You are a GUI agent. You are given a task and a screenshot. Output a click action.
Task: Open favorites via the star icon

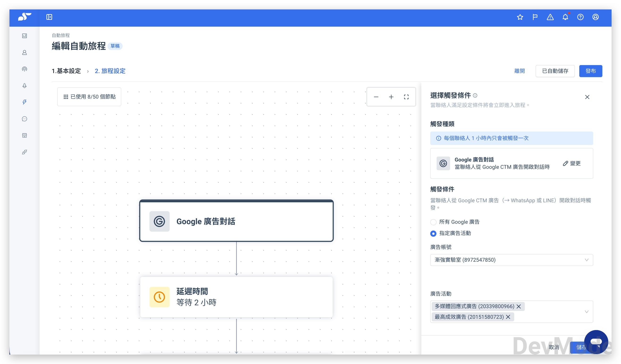(520, 17)
